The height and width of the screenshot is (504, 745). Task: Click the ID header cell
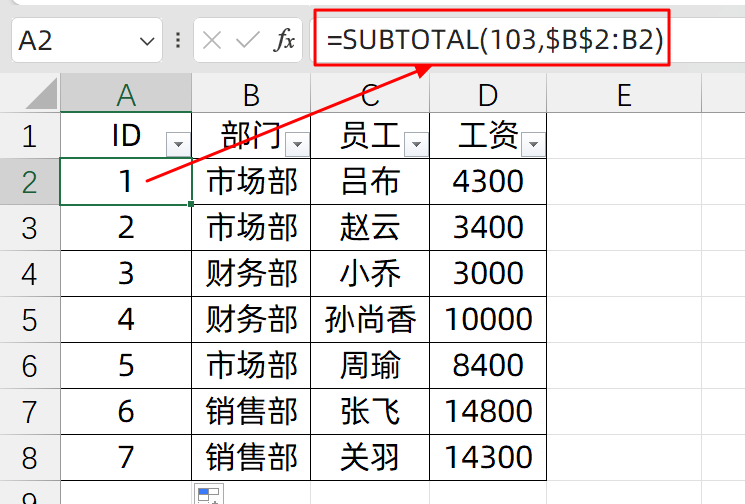[x=126, y=135]
